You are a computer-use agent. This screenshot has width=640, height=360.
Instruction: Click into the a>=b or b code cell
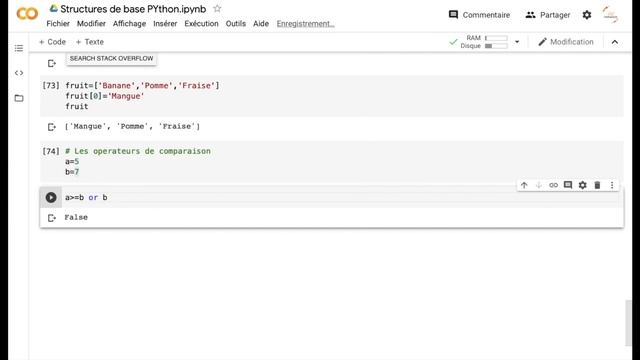coord(342,198)
